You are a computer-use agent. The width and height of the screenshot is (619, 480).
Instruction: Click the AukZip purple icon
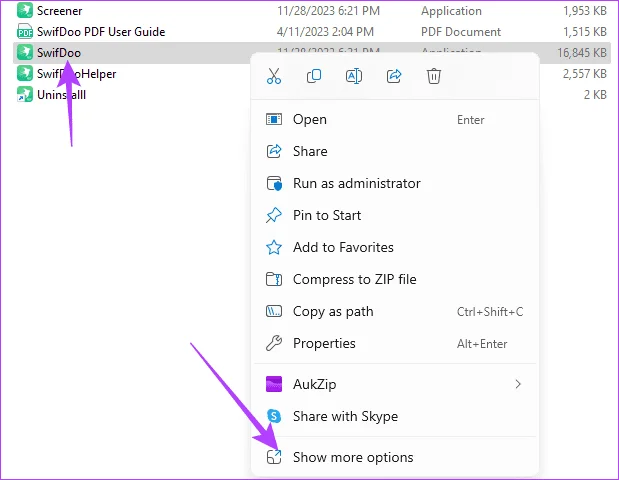point(274,384)
